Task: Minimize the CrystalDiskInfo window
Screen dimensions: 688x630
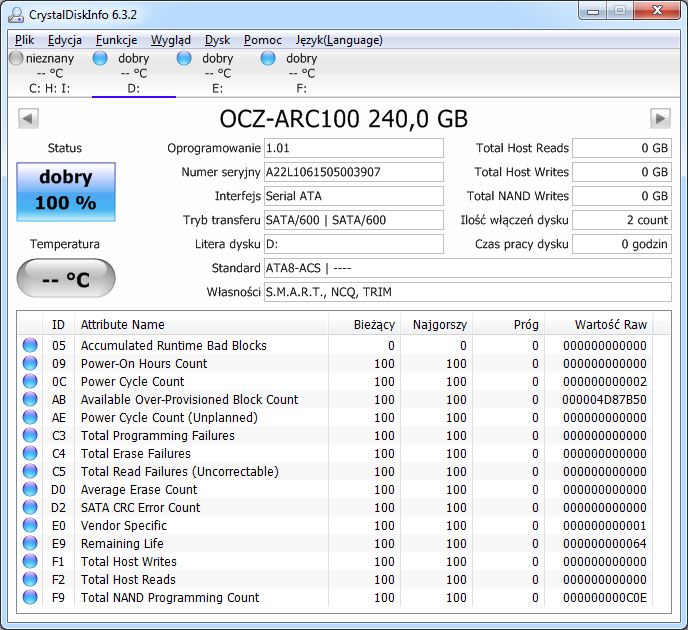Action: click(x=593, y=11)
